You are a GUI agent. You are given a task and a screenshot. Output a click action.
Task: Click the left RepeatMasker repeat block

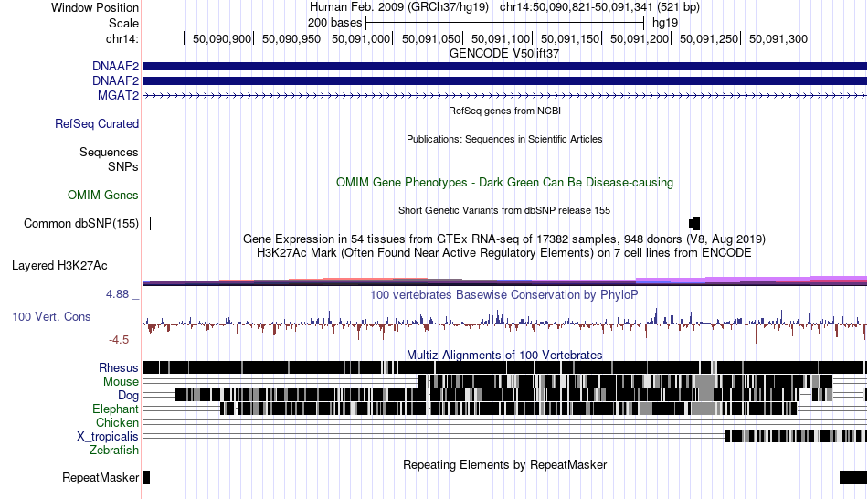[x=146, y=477]
